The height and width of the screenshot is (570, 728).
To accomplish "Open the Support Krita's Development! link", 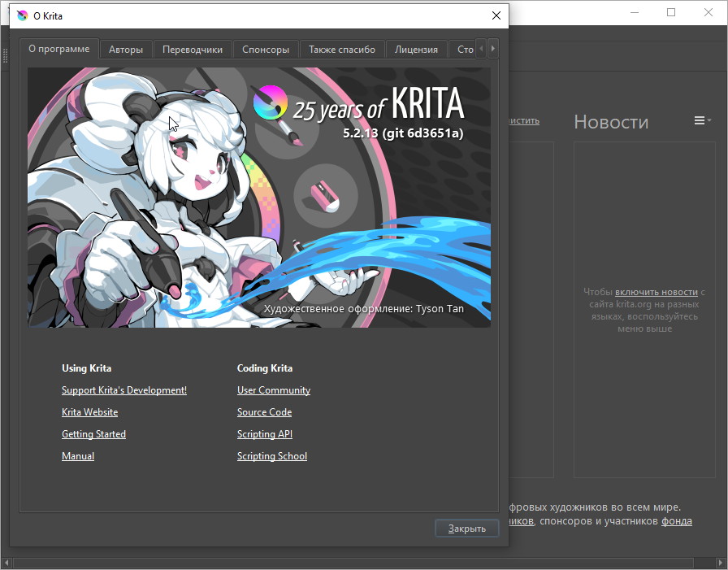I will pyautogui.click(x=124, y=390).
